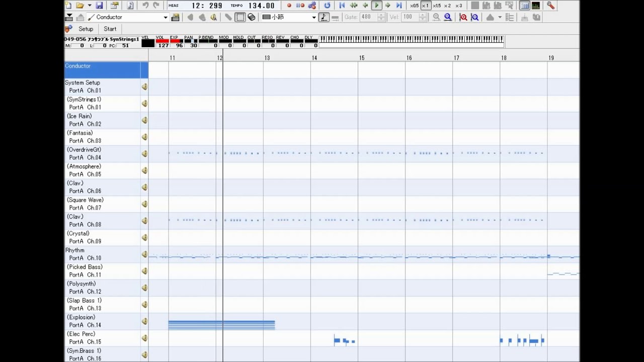Open the song properties icon
The image size is (644, 362).
coord(115,6)
